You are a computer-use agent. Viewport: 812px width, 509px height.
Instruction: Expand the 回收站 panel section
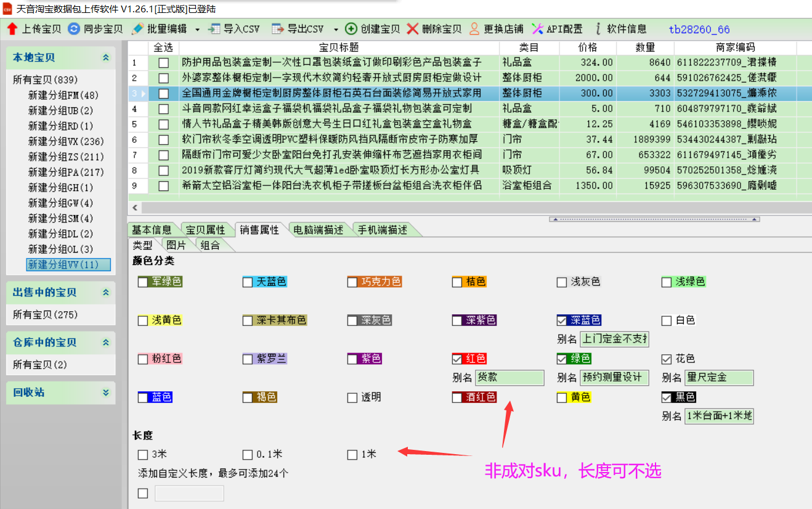click(106, 393)
